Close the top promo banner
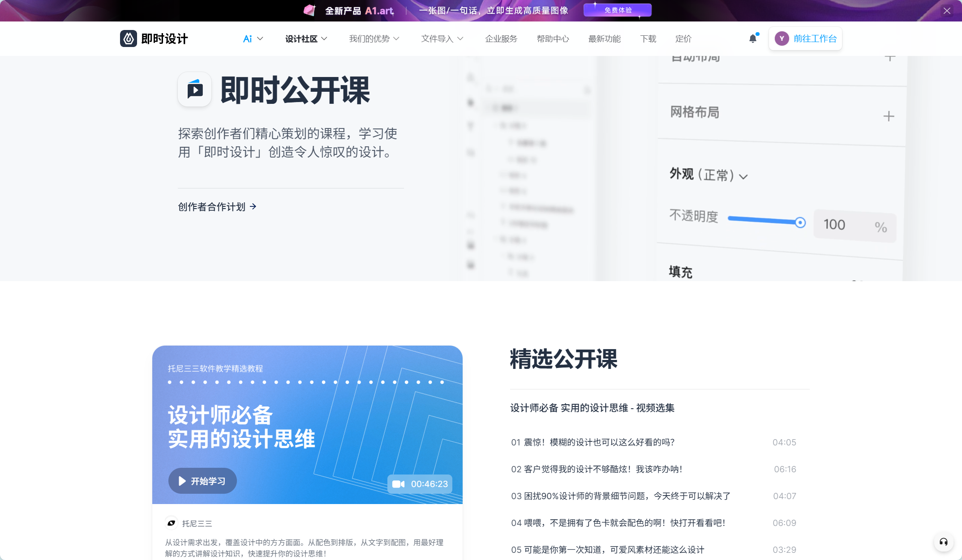Screen dimensions: 962x560 tap(947, 11)
